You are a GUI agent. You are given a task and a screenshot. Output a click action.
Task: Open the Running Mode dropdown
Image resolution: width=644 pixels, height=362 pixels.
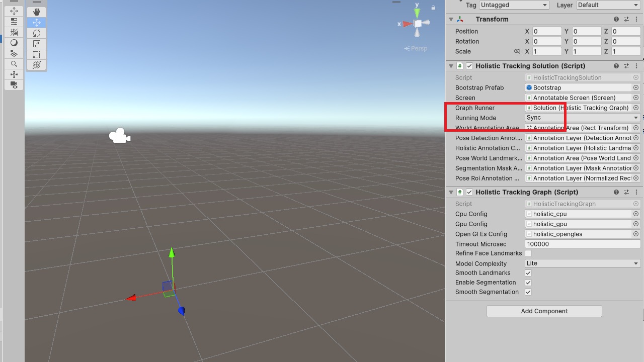(x=581, y=118)
